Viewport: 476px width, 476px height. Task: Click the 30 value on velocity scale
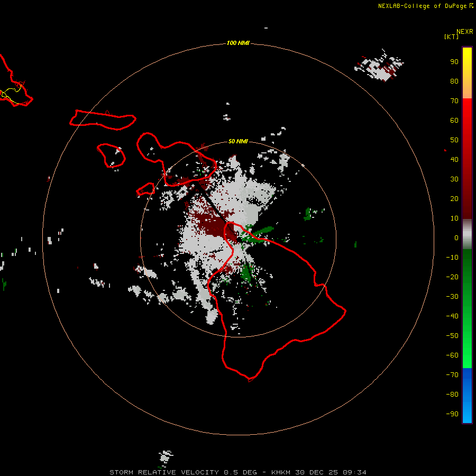tap(454, 179)
